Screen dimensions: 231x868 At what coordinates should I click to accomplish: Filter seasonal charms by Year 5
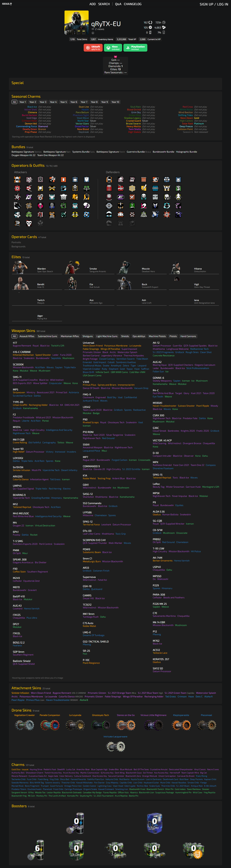[64, 102]
